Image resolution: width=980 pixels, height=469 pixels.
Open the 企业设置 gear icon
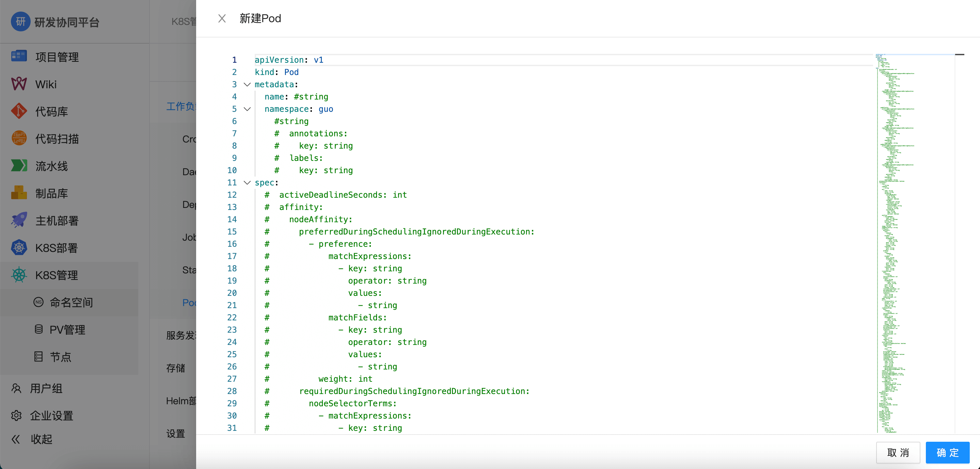pos(16,415)
